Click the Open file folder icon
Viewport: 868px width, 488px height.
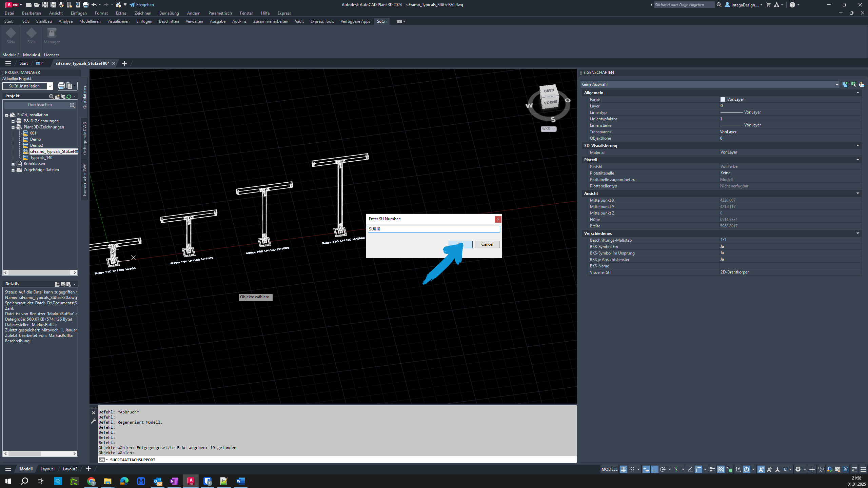pyautogui.click(x=37, y=5)
